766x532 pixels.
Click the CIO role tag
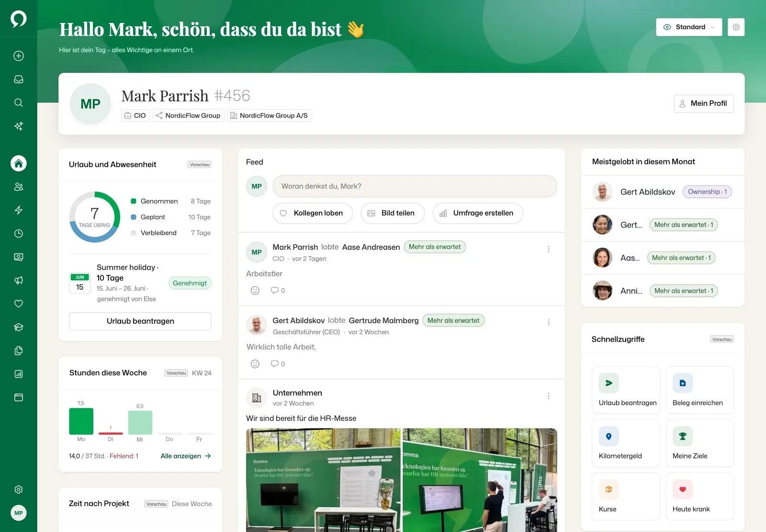[x=135, y=115]
